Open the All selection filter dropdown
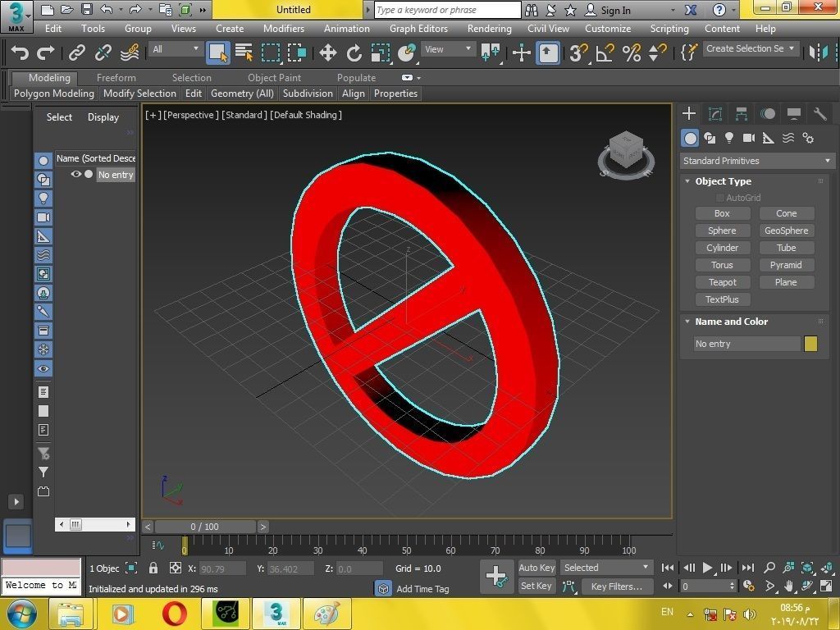The height and width of the screenshot is (630, 840). tap(176, 49)
